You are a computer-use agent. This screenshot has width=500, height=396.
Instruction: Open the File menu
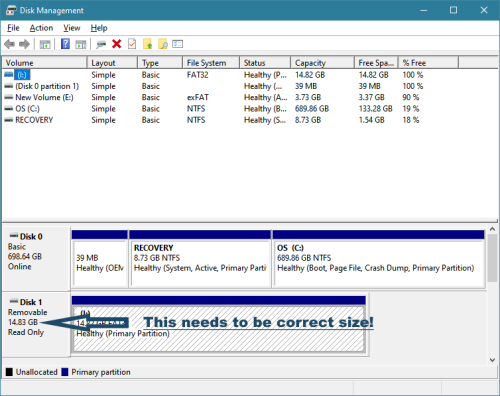[13, 28]
